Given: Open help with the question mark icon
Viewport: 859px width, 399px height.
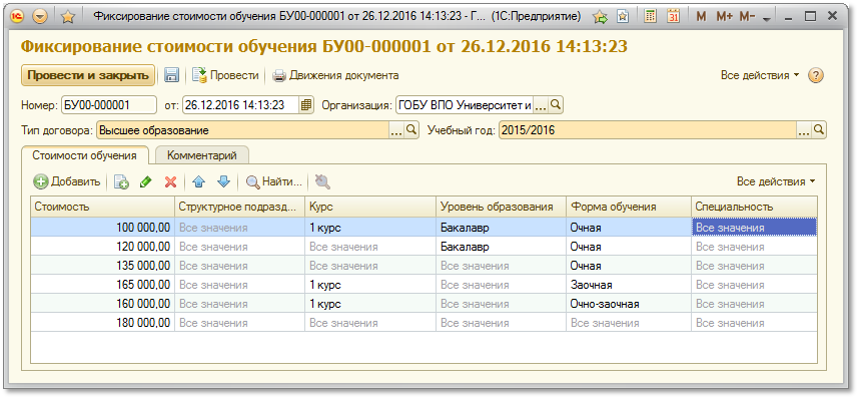Looking at the screenshot, I should pos(816,76).
